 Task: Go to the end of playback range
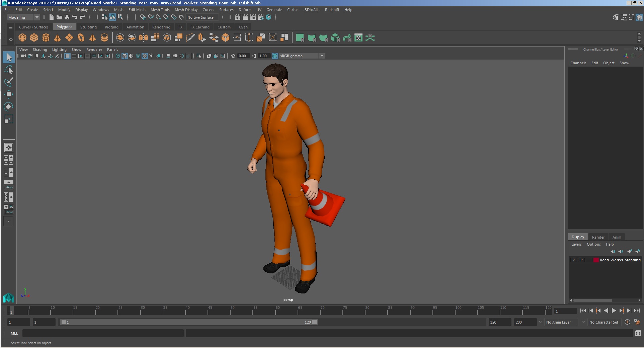(637, 311)
